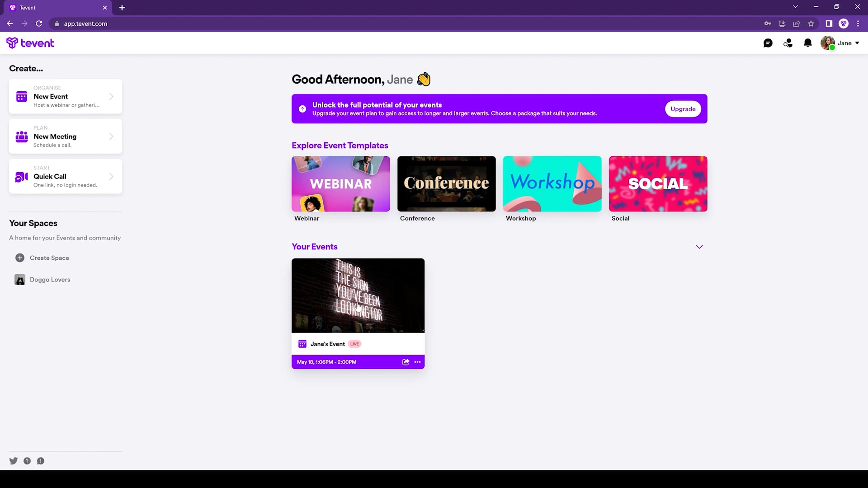
Task: Open New Meeting card chevron
Action: tap(111, 136)
